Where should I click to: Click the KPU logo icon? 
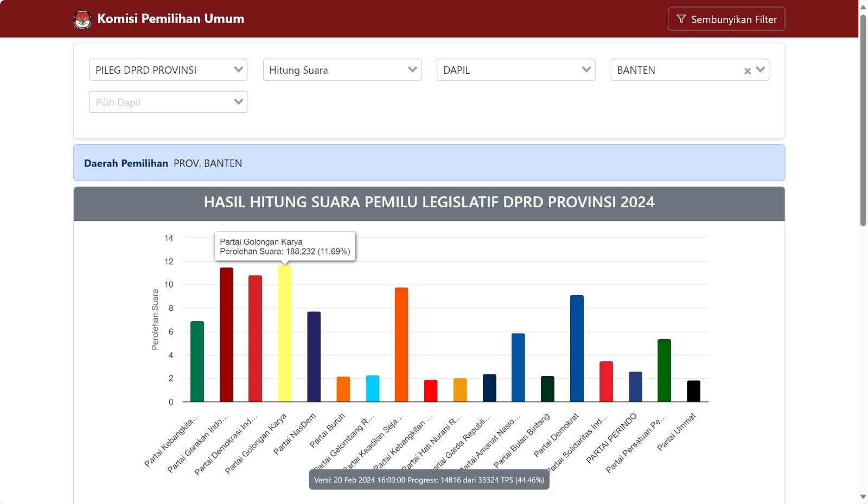tap(82, 19)
